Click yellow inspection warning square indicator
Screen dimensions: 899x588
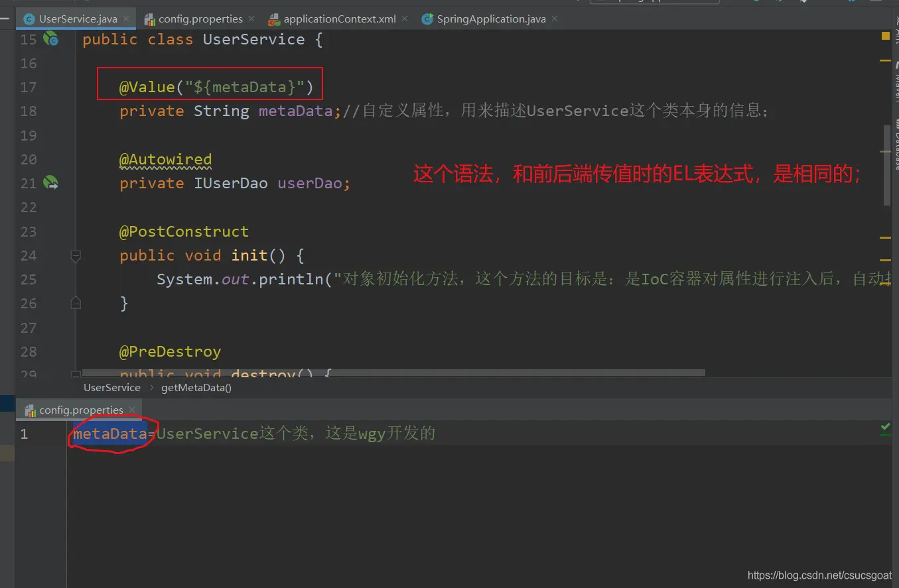coord(885,36)
